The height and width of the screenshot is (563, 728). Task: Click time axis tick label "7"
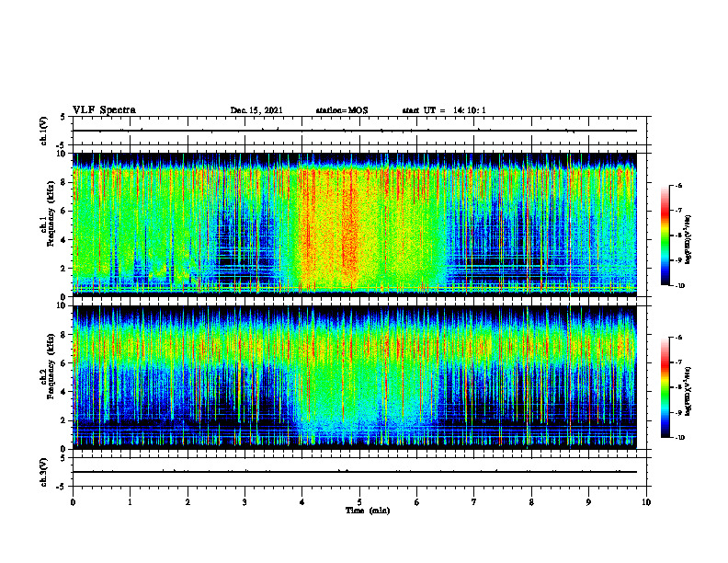[x=474, y=502]
